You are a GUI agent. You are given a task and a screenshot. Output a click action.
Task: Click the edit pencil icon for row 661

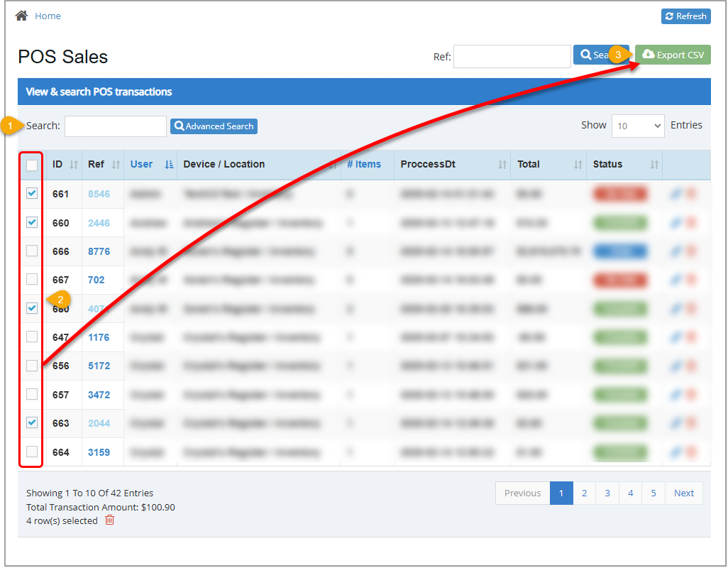(x=675, y=193)
